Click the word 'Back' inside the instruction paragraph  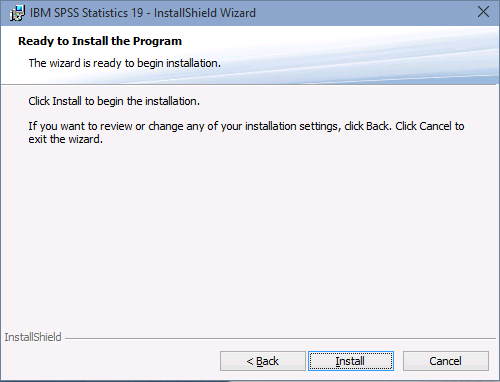377,126
